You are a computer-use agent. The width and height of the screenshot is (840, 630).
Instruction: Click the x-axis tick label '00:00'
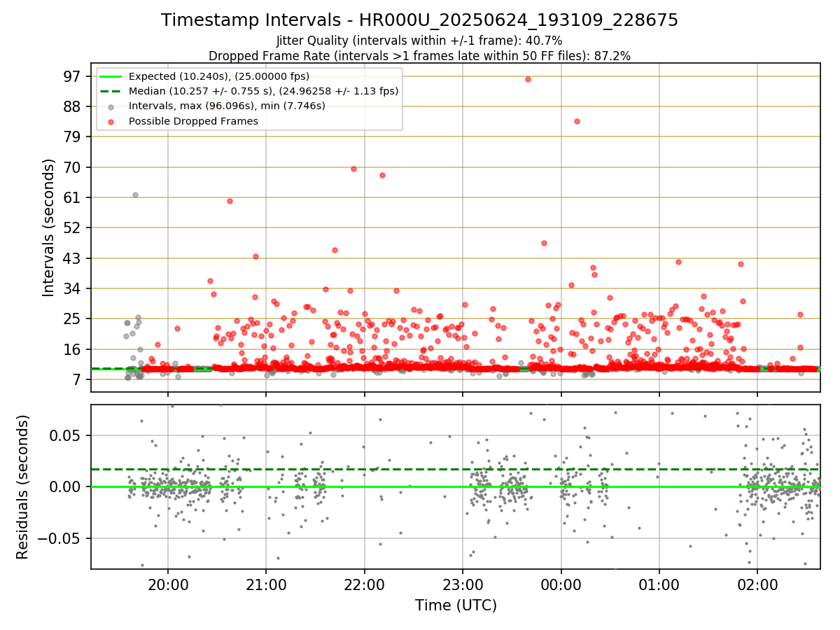pyautogui.click(x=561, y=584)
